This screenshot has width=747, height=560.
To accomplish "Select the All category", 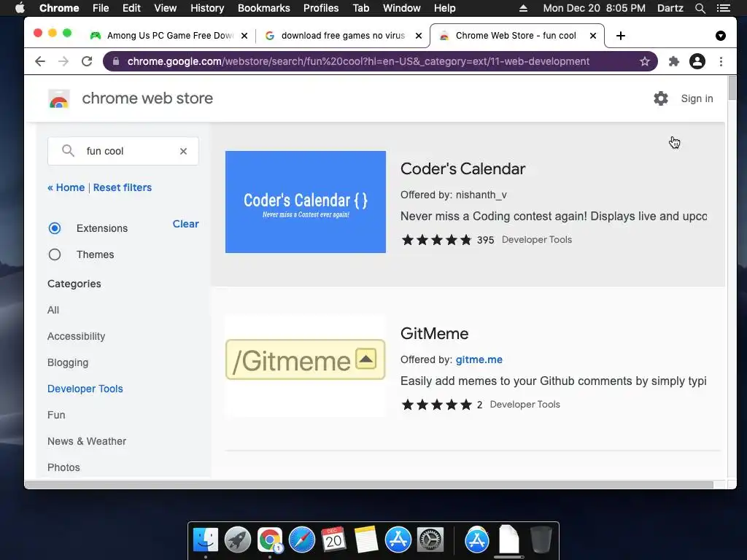I will [x=53, y=310].
